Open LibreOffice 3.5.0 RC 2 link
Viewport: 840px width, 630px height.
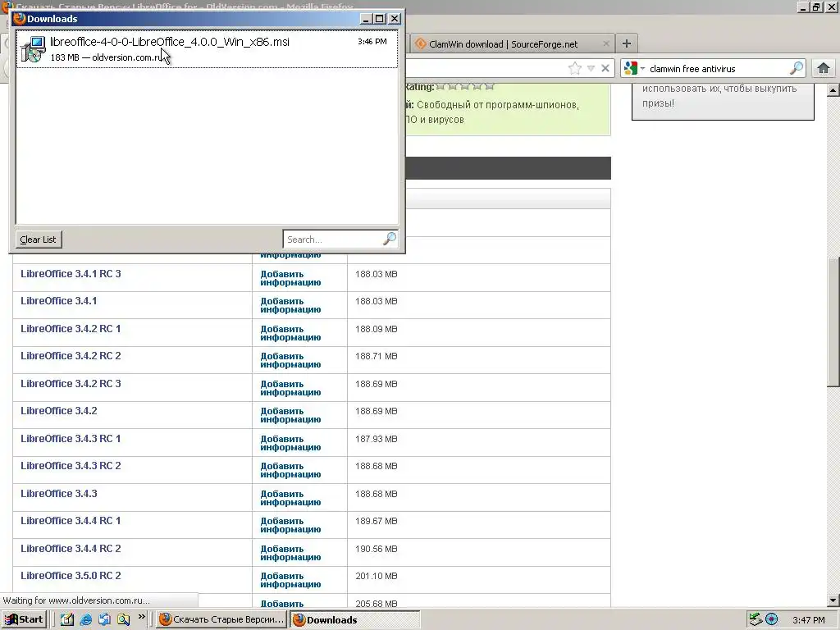click(x=71, y=576)
